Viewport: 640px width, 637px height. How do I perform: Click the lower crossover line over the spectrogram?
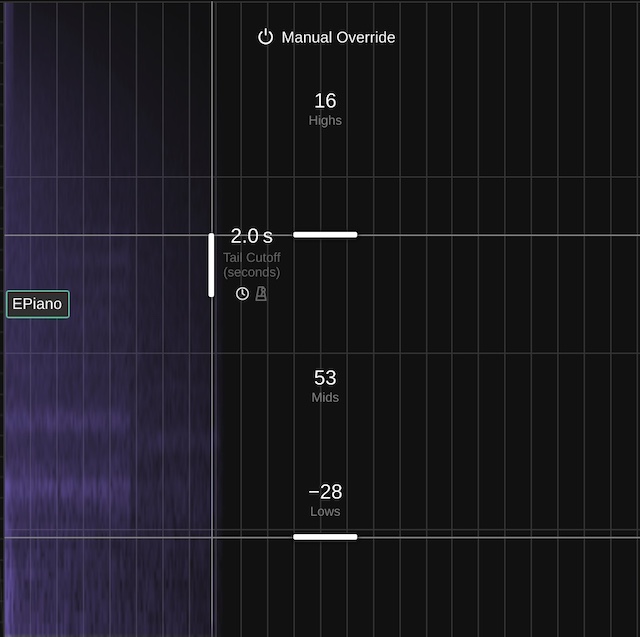pyautogui.click(x=100, y=537)
